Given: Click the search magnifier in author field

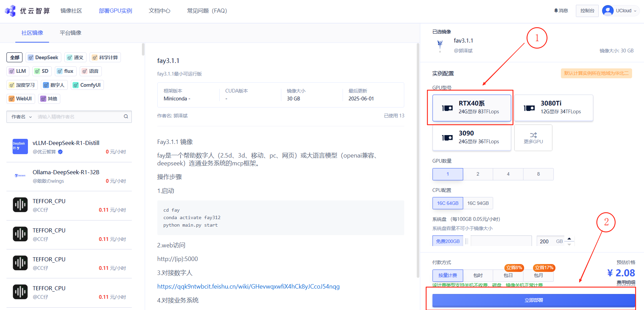Looking at the screenshot, I should point(126,116).
